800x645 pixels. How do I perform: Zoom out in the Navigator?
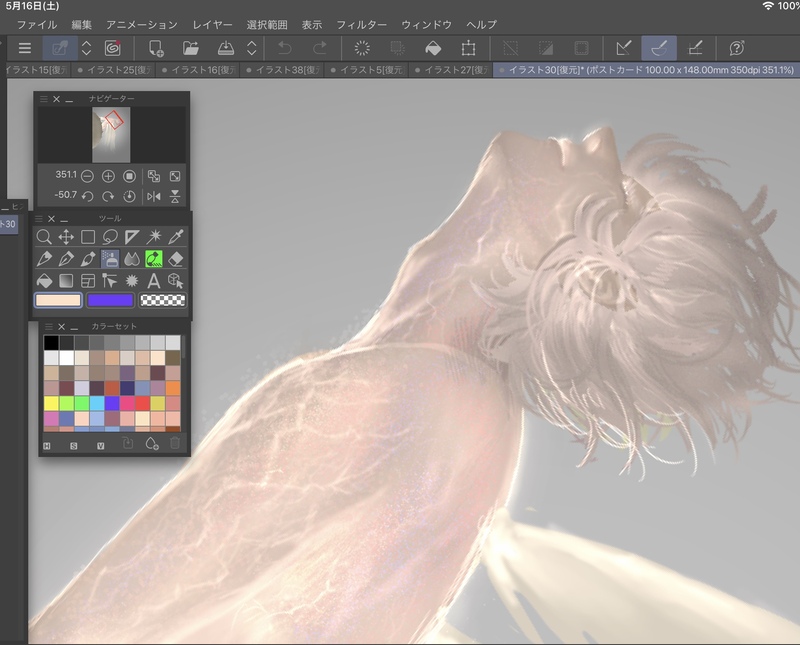coord(87,177)
